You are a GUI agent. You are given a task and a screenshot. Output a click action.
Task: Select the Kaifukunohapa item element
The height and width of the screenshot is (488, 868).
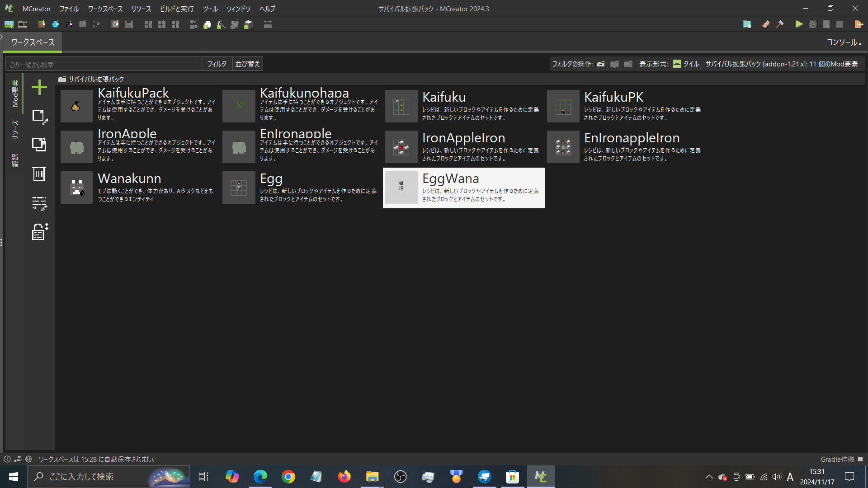point(302,106)
